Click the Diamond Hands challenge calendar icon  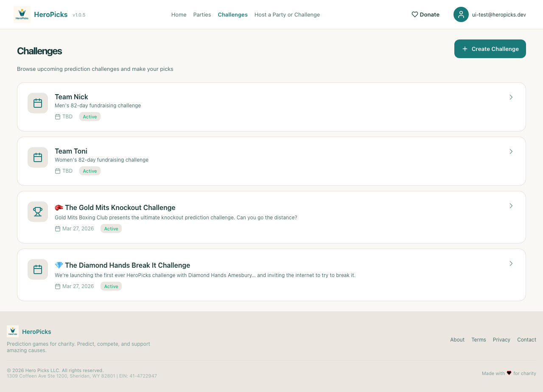point(38,269)
